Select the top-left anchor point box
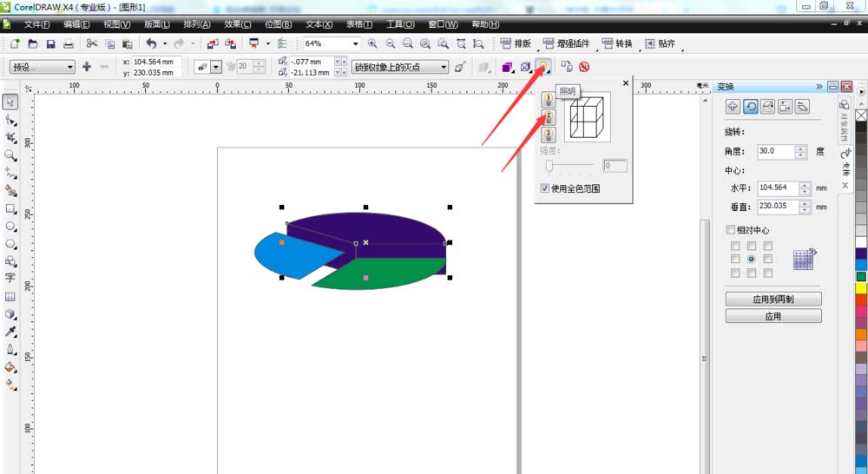 (735, 246)
